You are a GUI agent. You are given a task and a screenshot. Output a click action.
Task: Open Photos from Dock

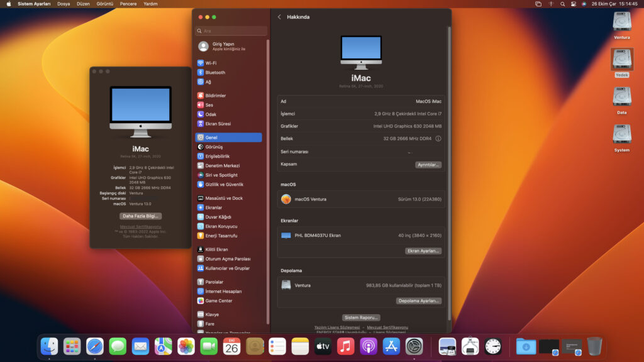pyautogui.click(x=186, y=346)
